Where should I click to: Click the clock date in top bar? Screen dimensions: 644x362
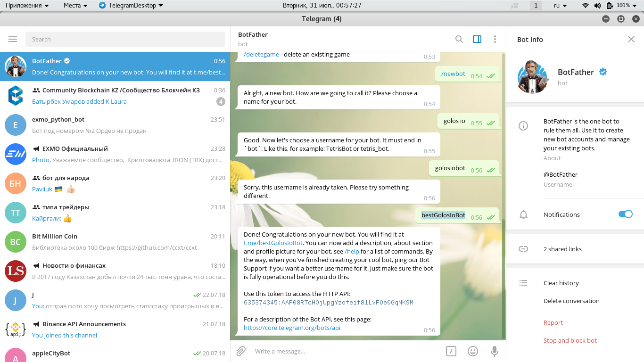tap(322, 6)
